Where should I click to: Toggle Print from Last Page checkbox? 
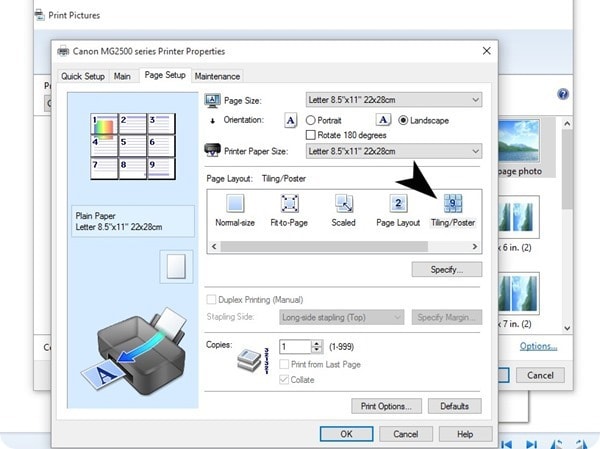point(284,364)
